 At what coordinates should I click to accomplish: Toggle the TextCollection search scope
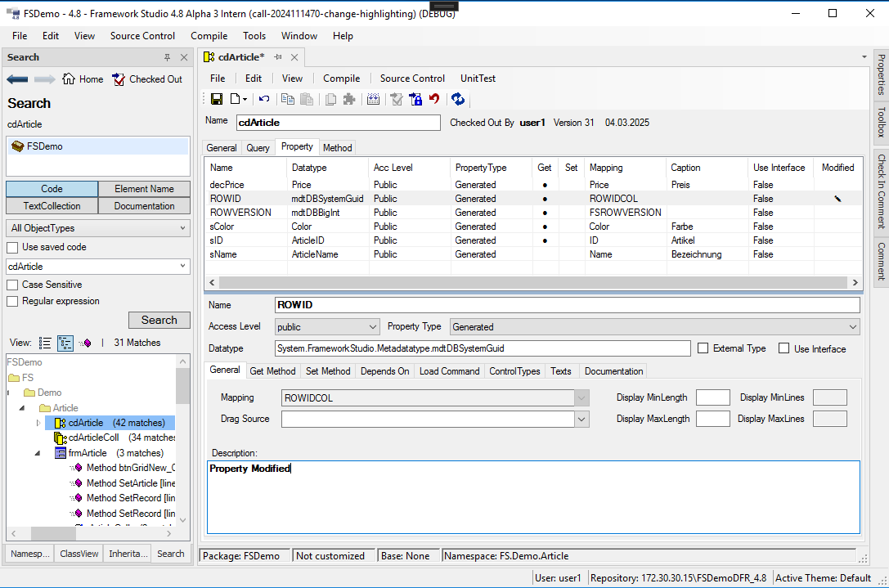(52, 206)
